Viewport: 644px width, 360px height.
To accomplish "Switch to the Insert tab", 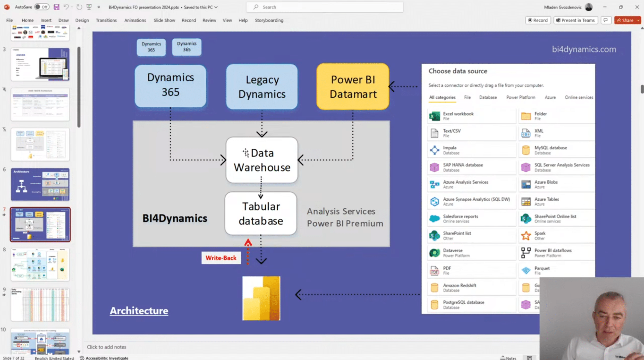I will (46, 20).
